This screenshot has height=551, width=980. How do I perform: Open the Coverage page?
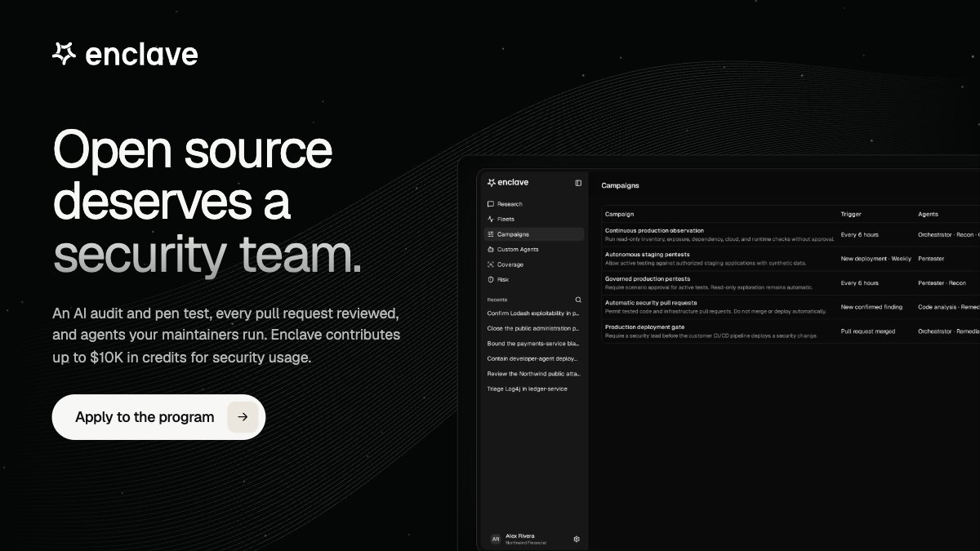pyautogui.click(x=532, y=264)
